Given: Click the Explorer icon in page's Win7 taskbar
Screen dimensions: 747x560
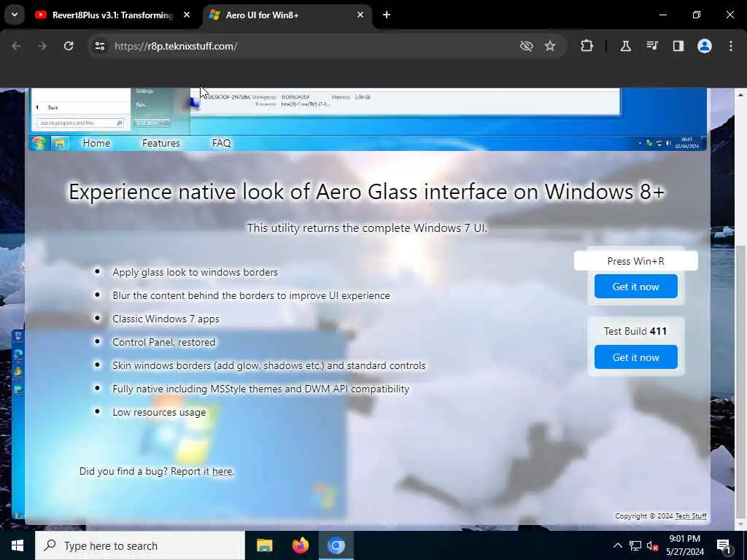Looking at the screenshot, I should tap(60, 144).
